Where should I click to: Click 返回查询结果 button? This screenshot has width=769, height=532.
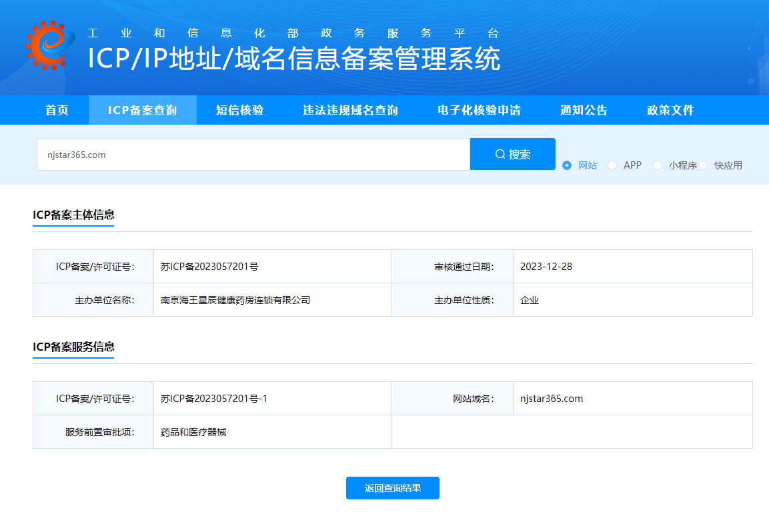(392, 488)
